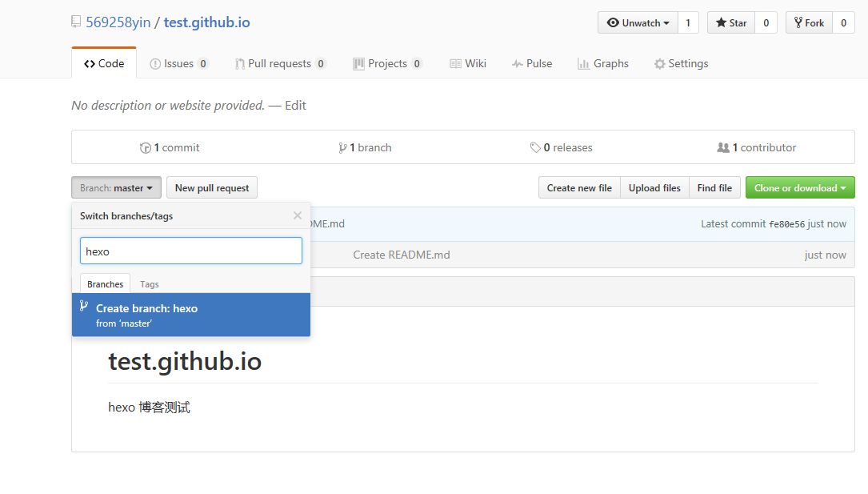The height and width of the screenshot is (494, 868).
Task: Click the New pull request button
Action: click(212, 188)
